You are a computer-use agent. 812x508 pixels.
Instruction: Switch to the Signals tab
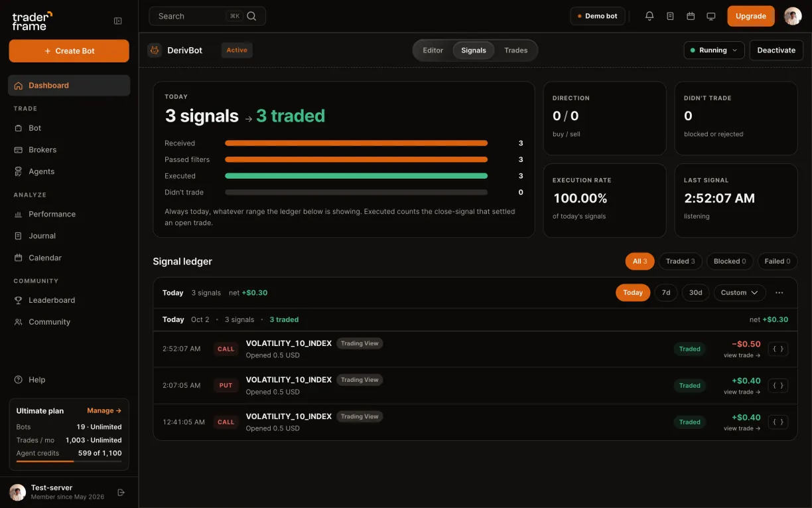[474, 50]
